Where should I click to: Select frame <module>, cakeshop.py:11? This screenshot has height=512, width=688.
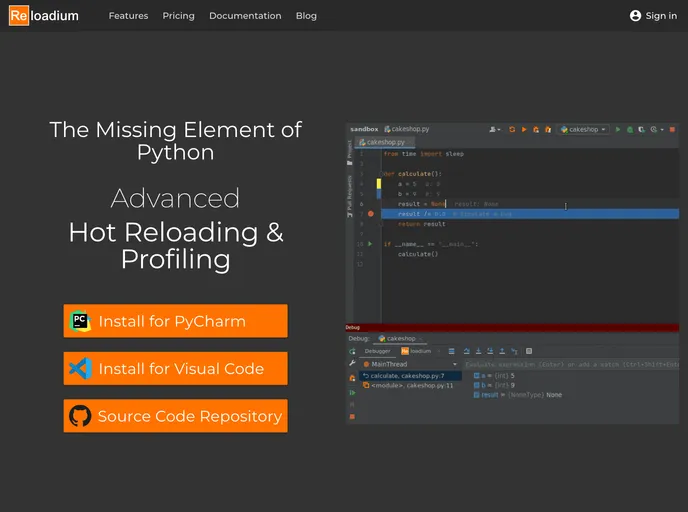[410, 385]
